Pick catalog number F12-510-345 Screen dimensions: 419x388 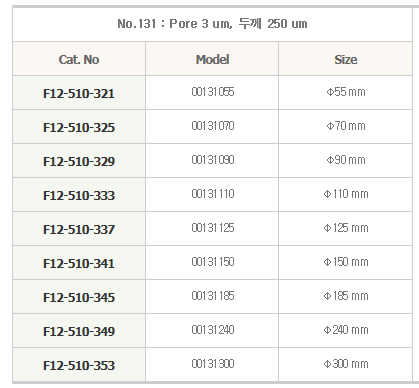79,297
